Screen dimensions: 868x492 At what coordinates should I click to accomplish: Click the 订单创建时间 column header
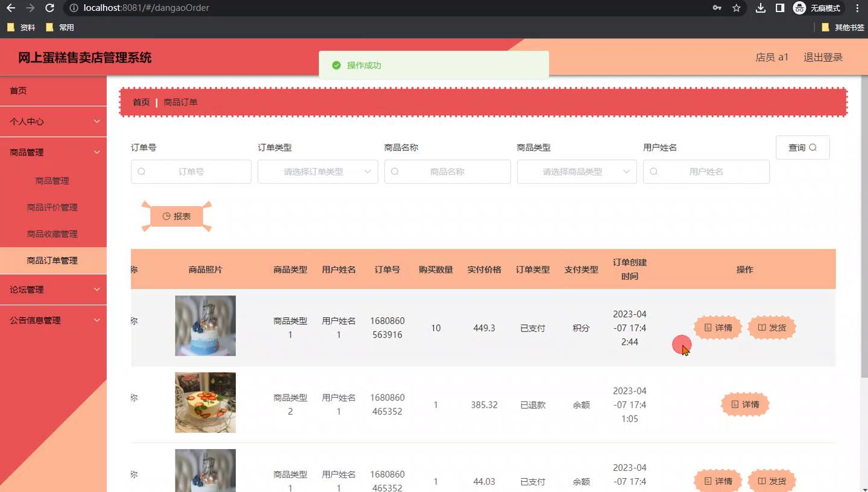pyautogui.click(x=629, y=270)
